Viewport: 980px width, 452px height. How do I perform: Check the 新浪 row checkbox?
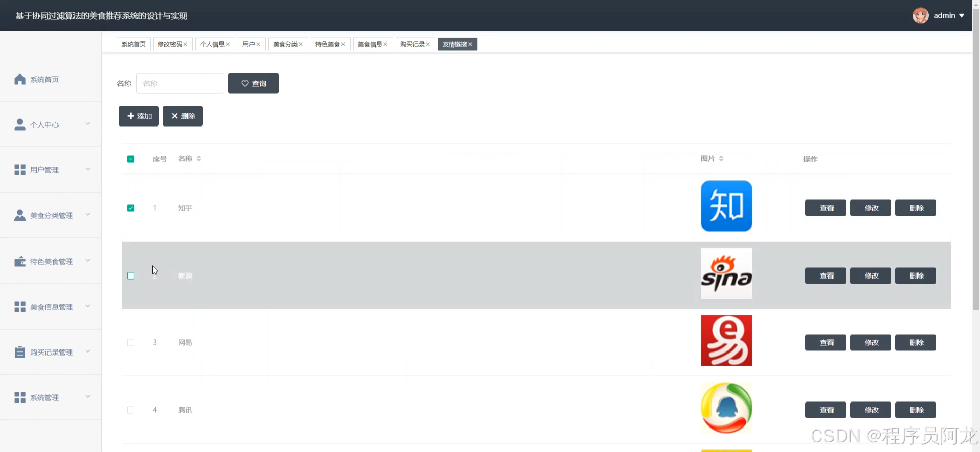pyautogui.click(x=131, y=275)
